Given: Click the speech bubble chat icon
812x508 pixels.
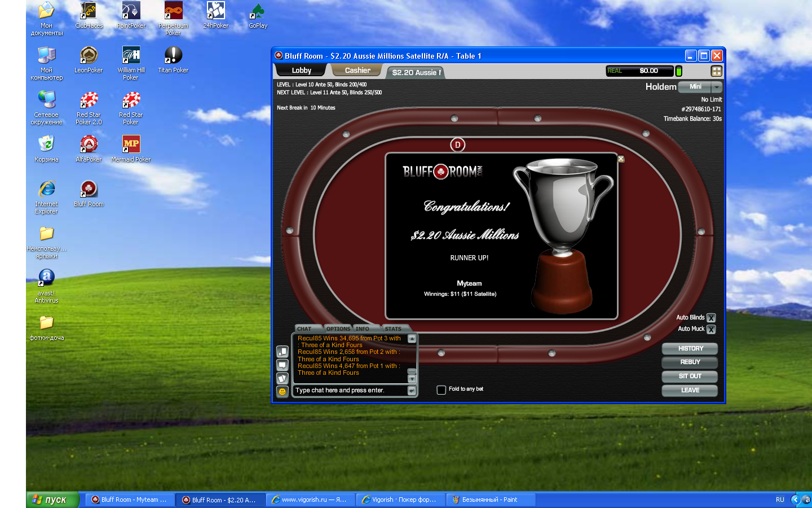Looking at the screenshot, I should click(x=283, y=365).
